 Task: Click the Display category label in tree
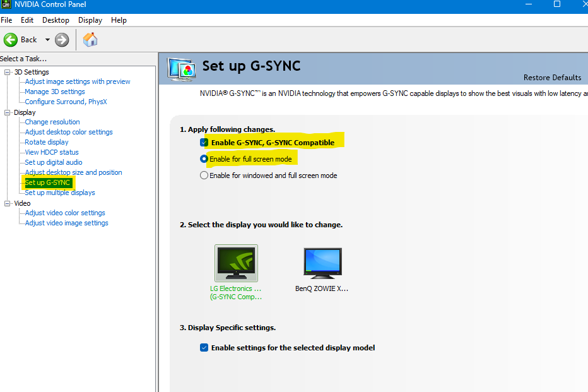click(25, 112)
